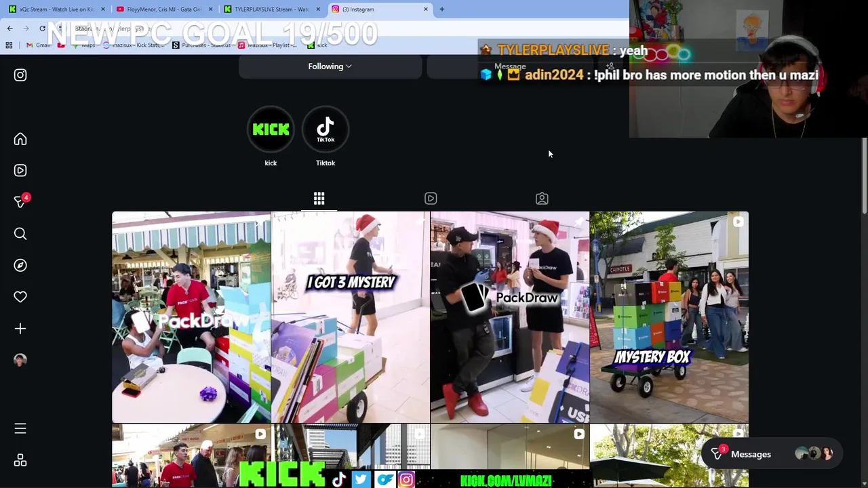Open PackDraw table post thumbnail
Viewport: 868px width, 488px height.
pos(191,317)
